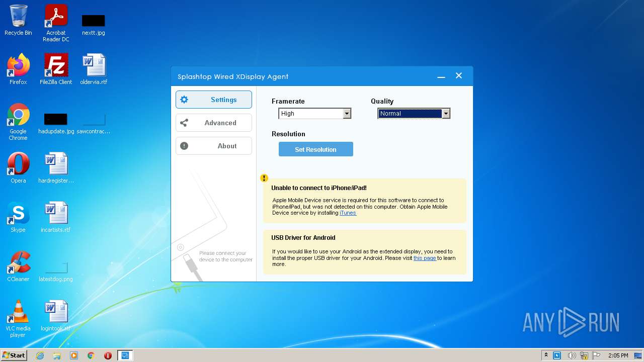This screenshot has width=644, height=362.
Task: Select the Quality Normal combo box
Action: pyautogui.click(x=414, y=114)
